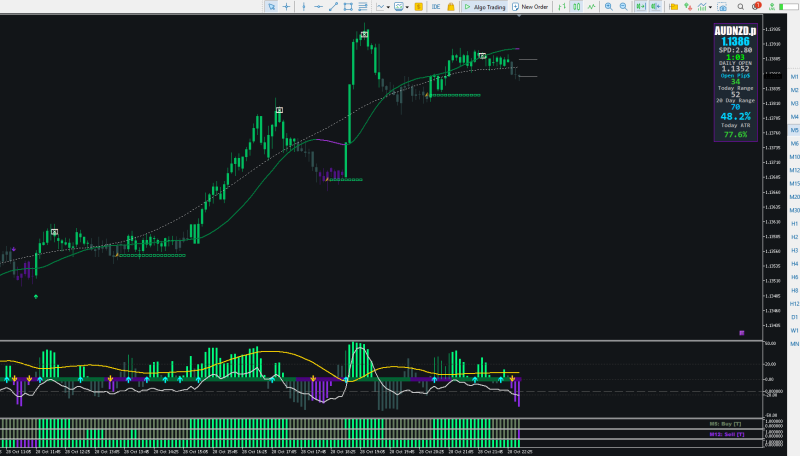Switch chart to candlesticks style
Screen dimensions: 800x456
(577, 7)
